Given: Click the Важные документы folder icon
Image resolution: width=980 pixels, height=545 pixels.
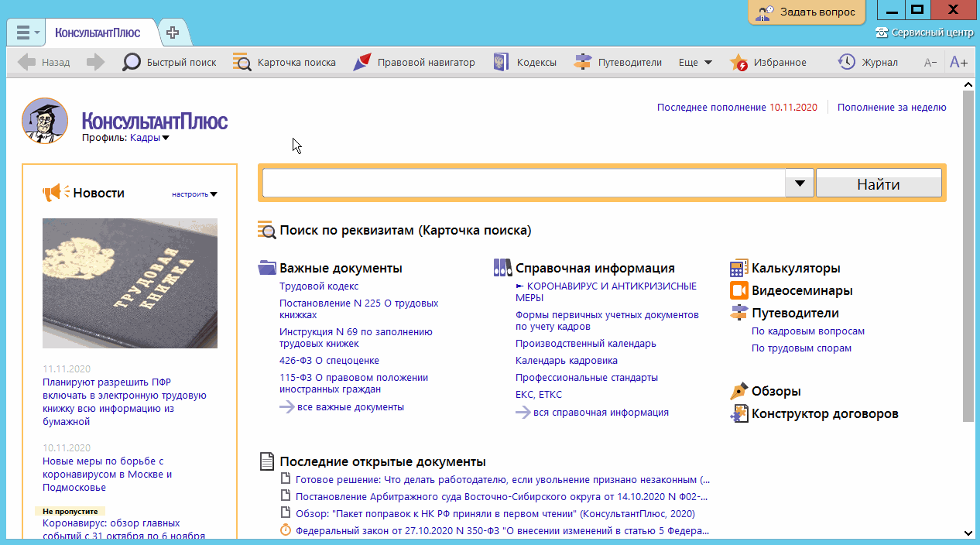Looking at the screenshot, I should [267, 268].
